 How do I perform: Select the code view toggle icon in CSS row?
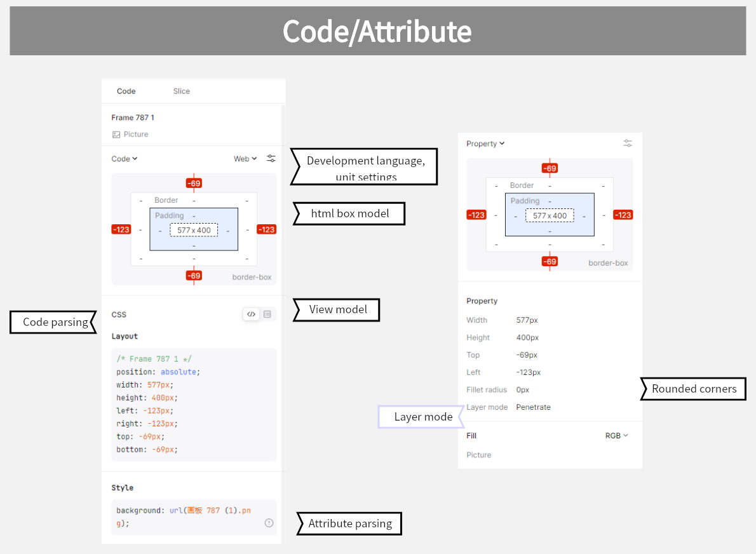click(x=251, y=314)
